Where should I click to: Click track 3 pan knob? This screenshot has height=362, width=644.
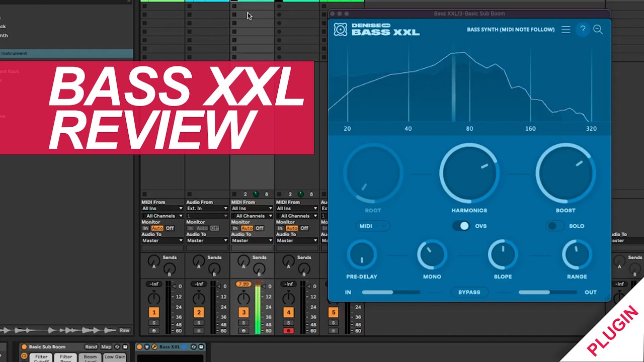click(x=244, y=298)
